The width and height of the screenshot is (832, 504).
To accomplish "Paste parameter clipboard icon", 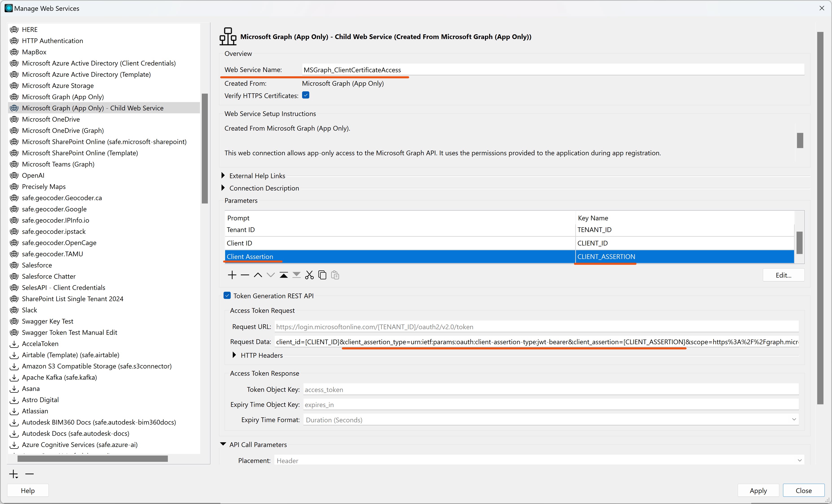I will [x=335, y=275].
